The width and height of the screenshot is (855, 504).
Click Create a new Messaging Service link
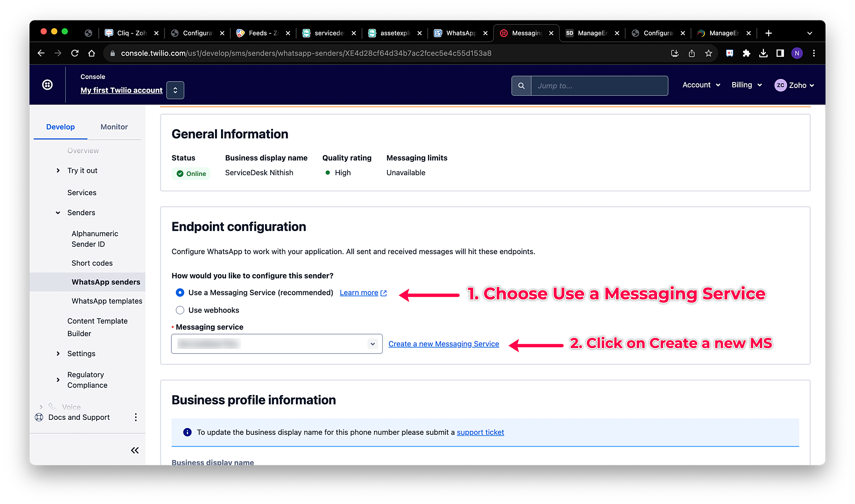443,344
